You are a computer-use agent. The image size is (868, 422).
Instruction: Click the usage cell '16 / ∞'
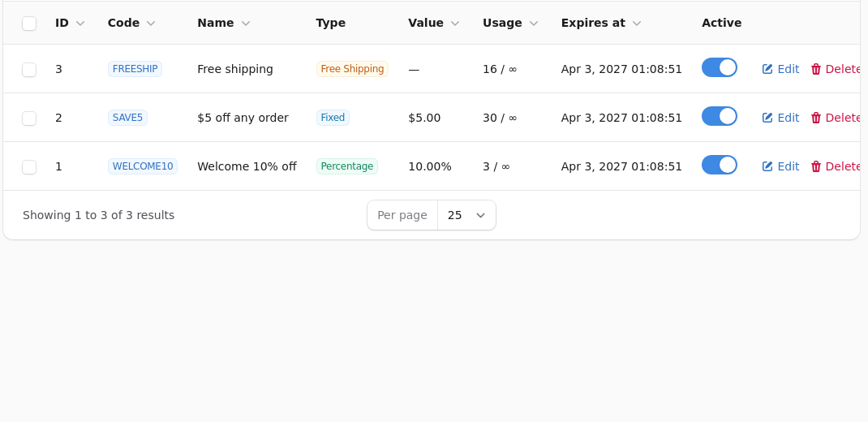(x=500, y=69)
